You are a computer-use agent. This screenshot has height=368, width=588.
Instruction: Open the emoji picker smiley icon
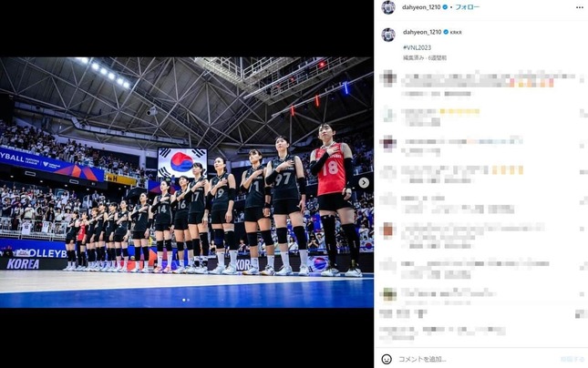click(x=387, y=359)
